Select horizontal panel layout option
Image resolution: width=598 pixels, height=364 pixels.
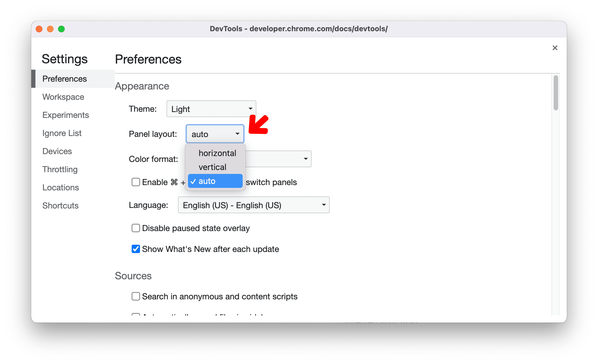[216, 153]
